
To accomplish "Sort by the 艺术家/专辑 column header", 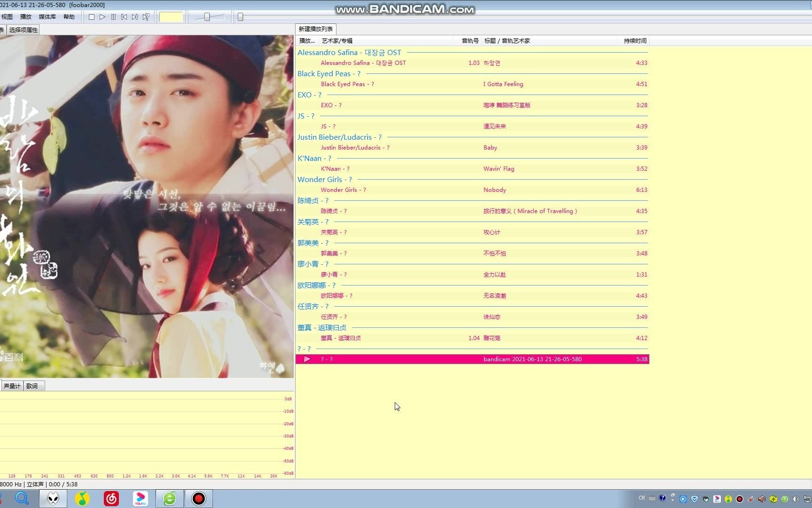I will pos(386,41).
